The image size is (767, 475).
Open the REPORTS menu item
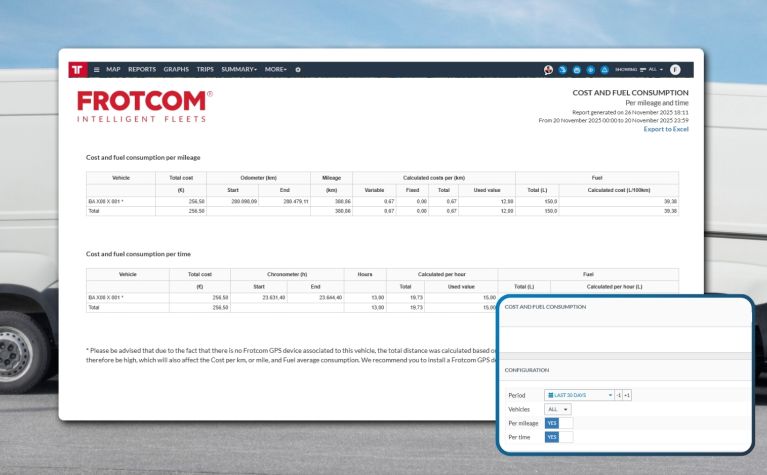(142, 69)
